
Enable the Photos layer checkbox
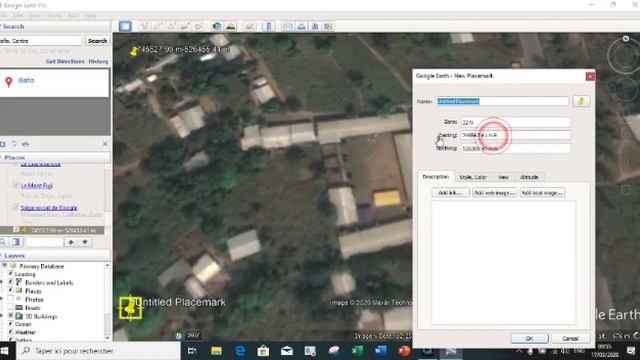pyautogui.click(x=11, y=299)
